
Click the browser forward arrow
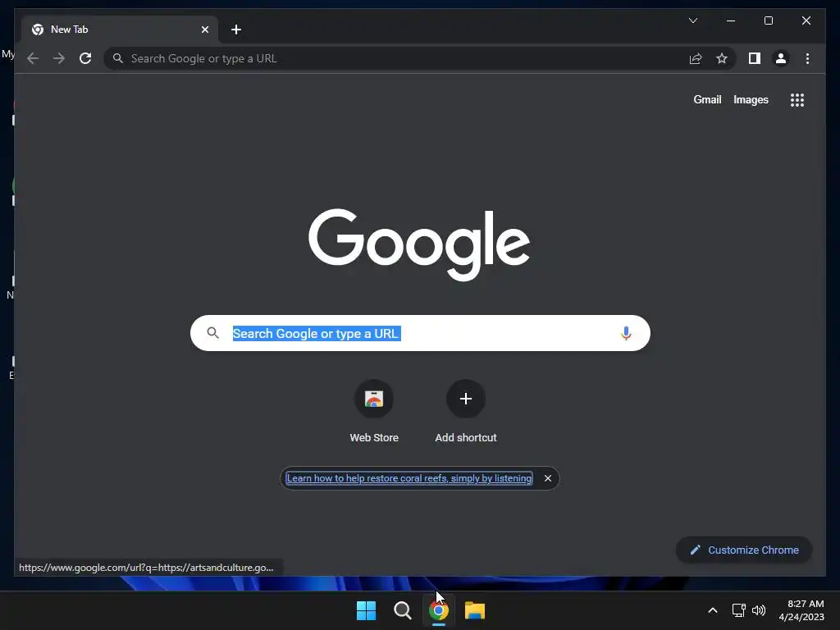pyautogui.click(x=59, y=58)
